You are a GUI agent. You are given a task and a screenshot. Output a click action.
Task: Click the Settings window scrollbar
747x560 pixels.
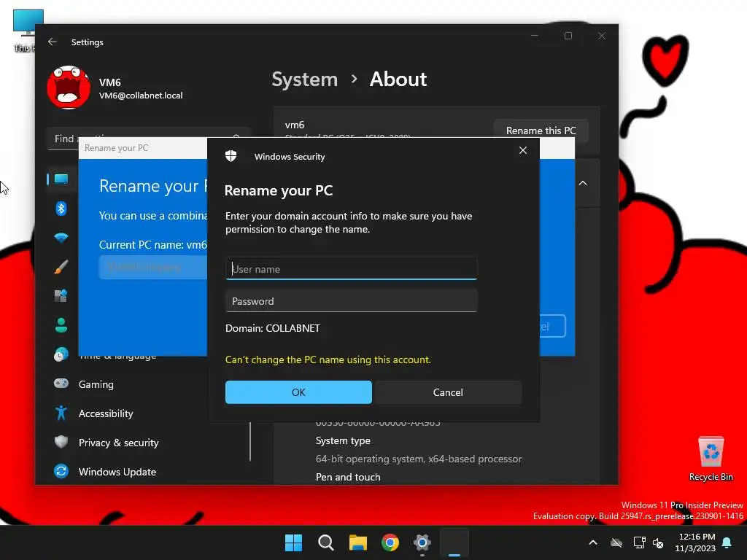(x=250, y=441)
